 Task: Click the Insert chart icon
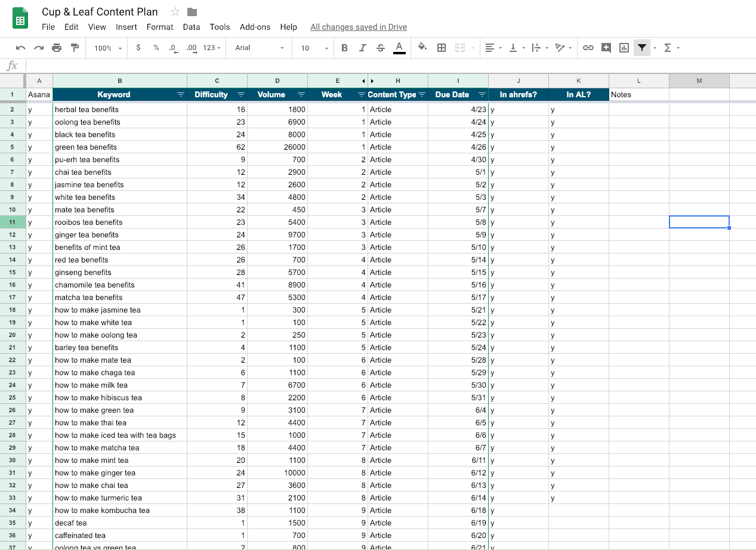624,48
